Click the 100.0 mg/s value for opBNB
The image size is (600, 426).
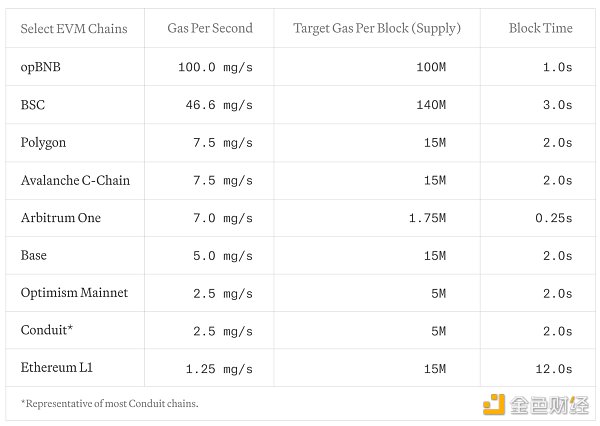tap(215, 67)
